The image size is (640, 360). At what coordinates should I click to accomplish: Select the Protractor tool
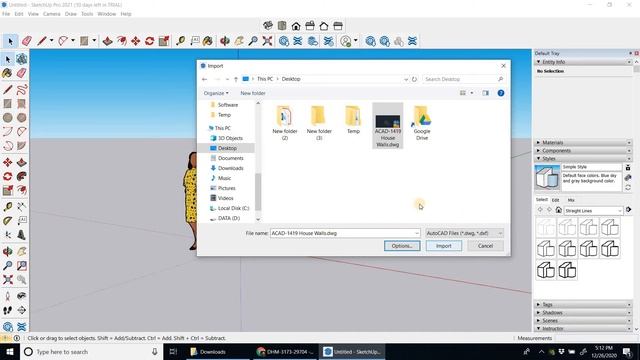point(7,221)
